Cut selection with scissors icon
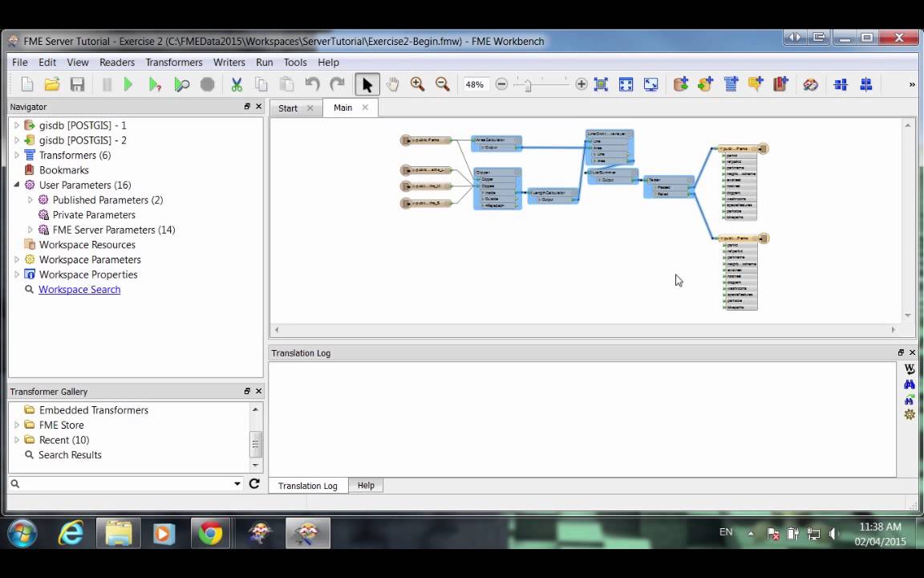The width and height of the screenshot is (924, 578). pos(237,84)
